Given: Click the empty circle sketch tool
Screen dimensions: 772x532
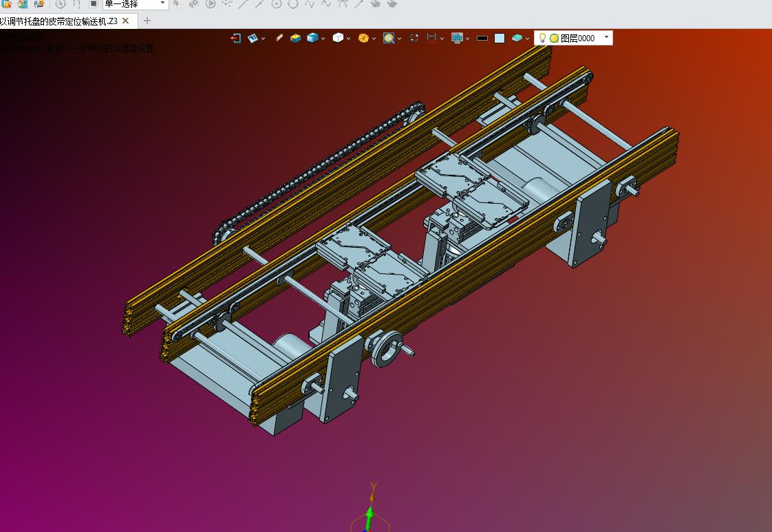Looking at the screenshot, I should coord(293,4).
